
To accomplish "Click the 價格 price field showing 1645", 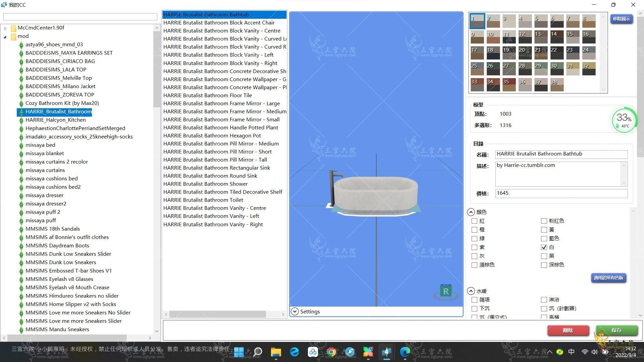I will (561, 193).
